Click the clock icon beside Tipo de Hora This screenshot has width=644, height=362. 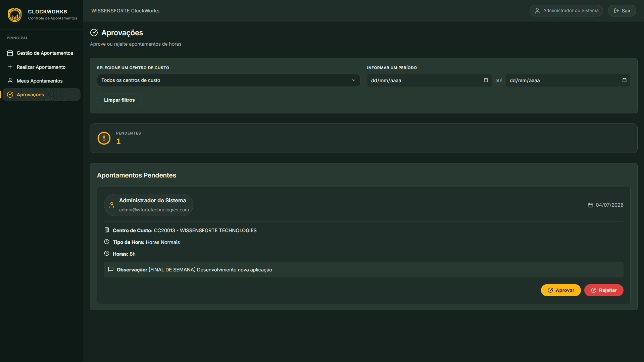click(x=107, y=242)
